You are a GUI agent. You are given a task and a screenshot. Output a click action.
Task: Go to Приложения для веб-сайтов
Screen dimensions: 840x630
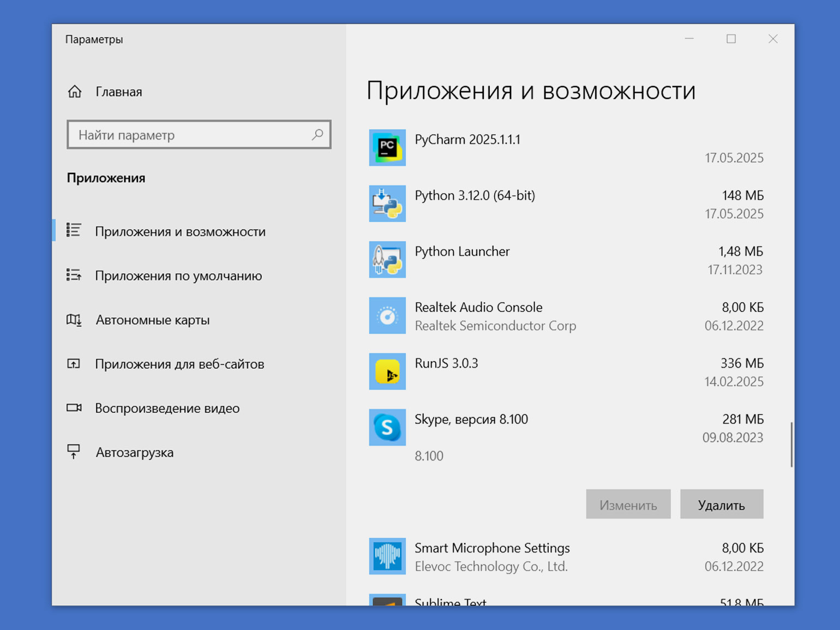tap(179, 364)
